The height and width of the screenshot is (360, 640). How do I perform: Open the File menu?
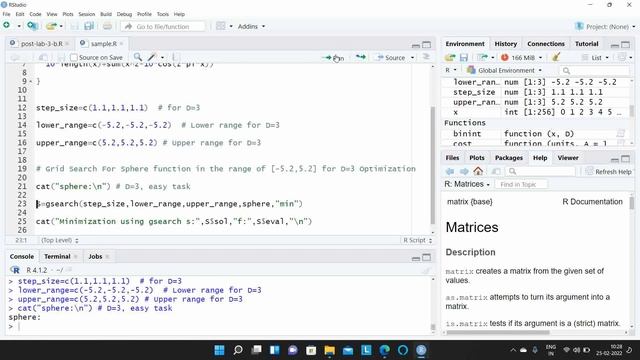click(6, 14)
